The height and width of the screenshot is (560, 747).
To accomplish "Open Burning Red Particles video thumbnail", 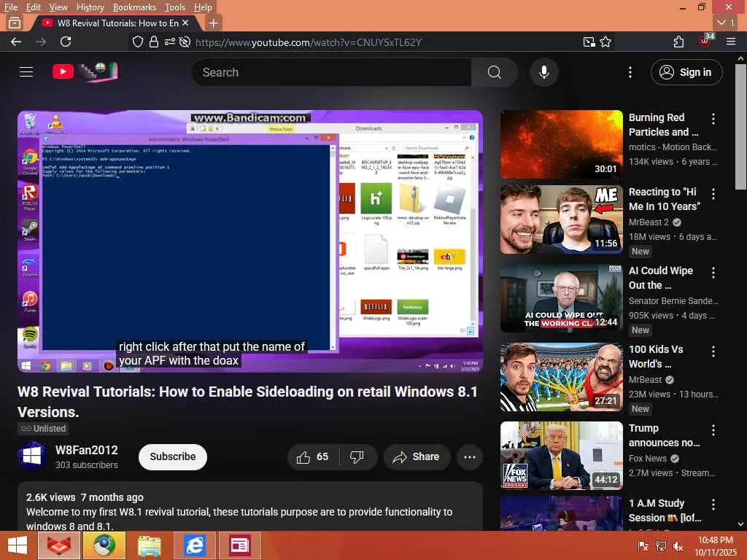I will [x=561, y=144].
